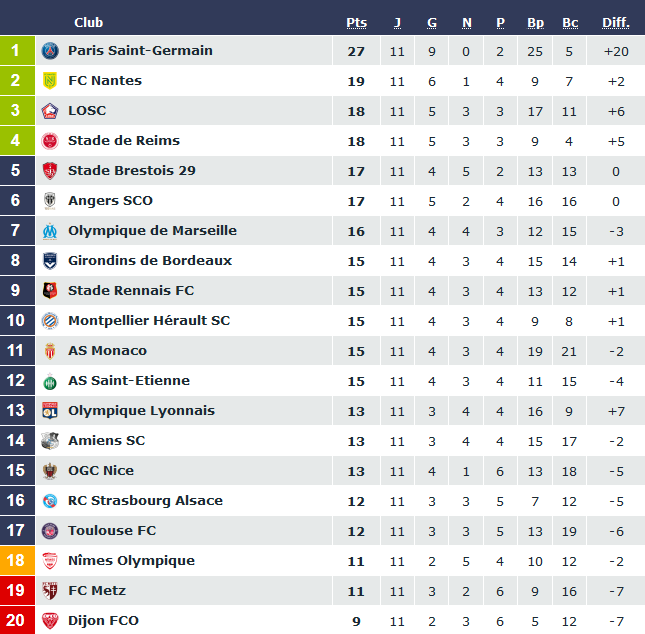645x634 pixels.
Task: Open the Montpellier Hérault SC link
Action: (149, 321)
